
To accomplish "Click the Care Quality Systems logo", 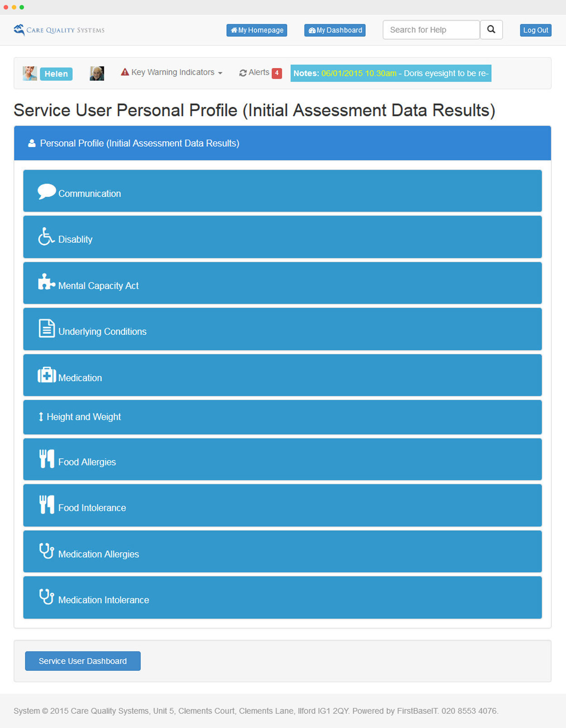I will click(59, 30).
